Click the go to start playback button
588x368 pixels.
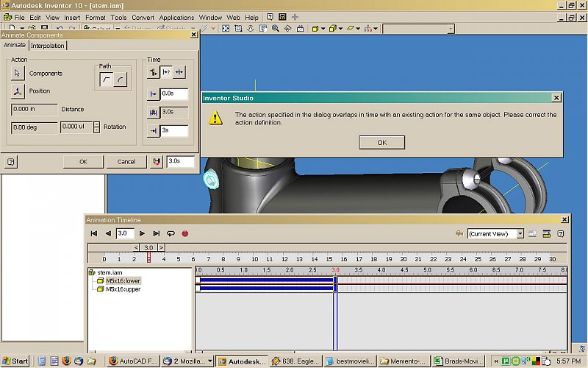click(x=94, y=234)
